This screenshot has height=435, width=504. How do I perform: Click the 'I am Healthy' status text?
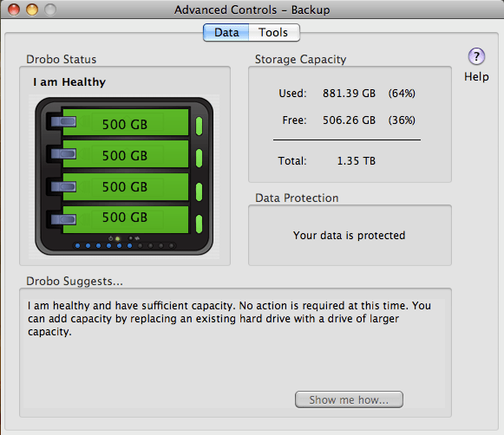pos(69,82)
